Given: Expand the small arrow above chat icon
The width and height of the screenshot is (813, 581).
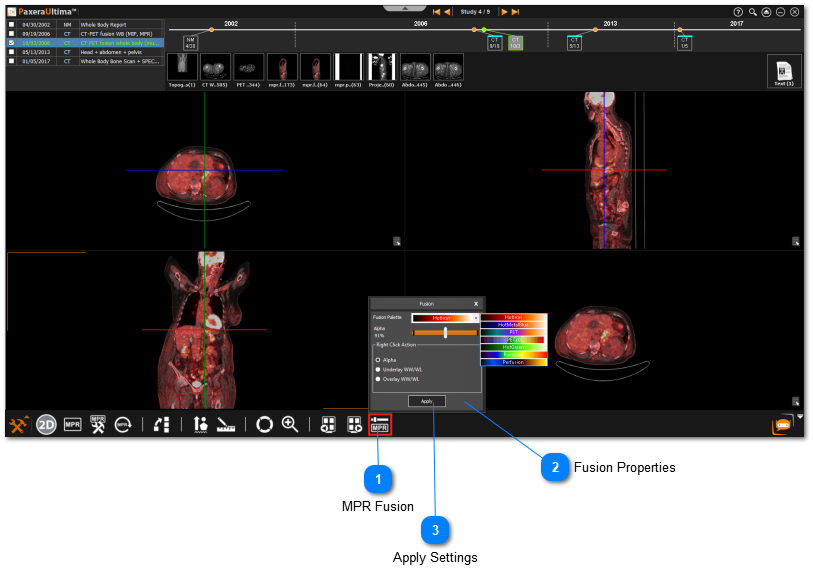Looking at the screenshot, I should [x=800, y=416].
